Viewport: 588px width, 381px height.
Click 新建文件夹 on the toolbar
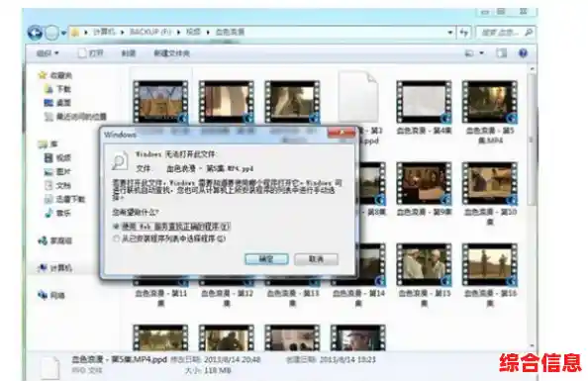click(x=172, y=53)
